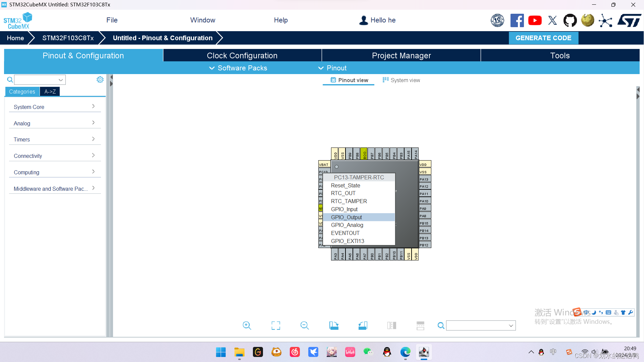This screenshot has width=644, height=362.
Task: Open the ST YouTube channel icon
Action: (x=535, y=20)
